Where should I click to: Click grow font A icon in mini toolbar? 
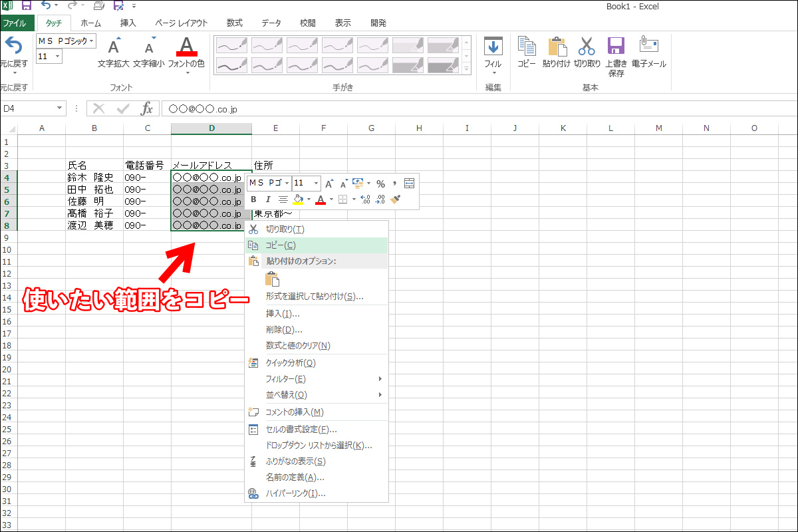coord(329,183)
